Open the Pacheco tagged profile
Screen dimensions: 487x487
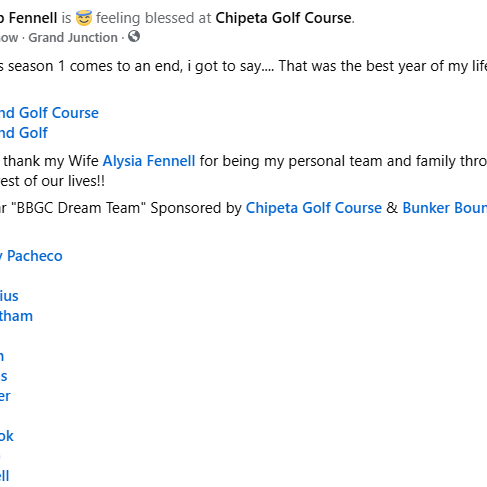tap(31, 256)
